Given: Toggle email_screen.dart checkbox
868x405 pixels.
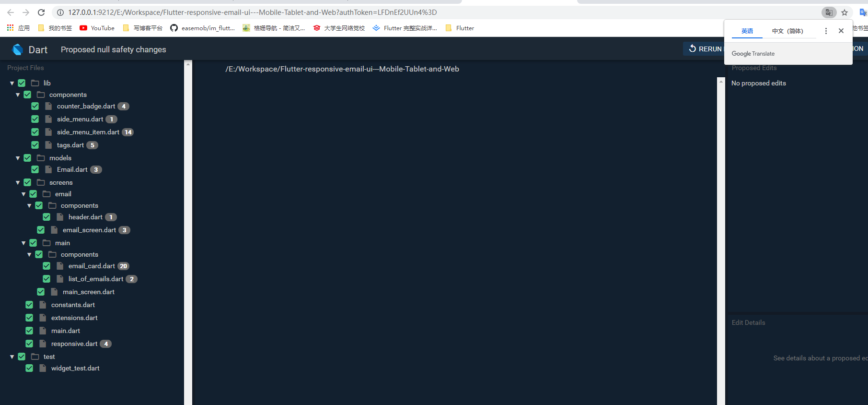Looking at the screenshot, I should tap(41, 230).
